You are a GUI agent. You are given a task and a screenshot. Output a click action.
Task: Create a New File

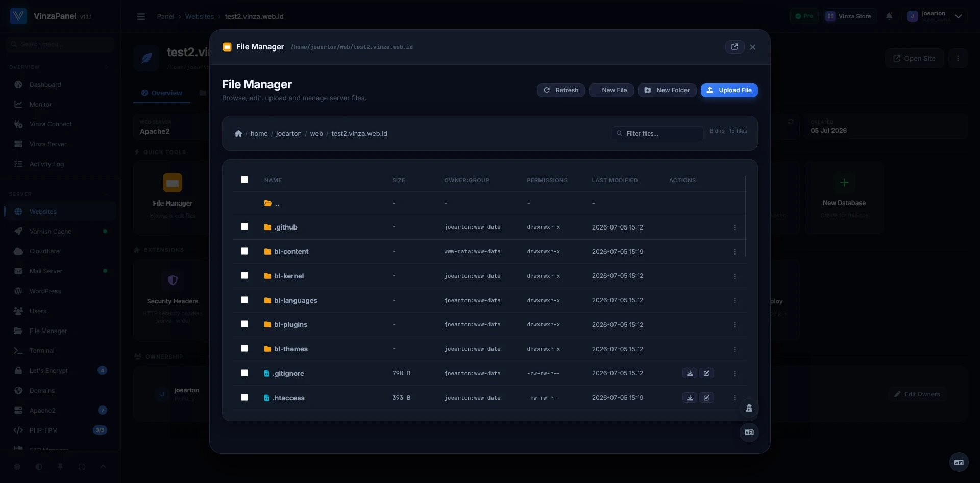pyautogui.click(x=611, y=90)
